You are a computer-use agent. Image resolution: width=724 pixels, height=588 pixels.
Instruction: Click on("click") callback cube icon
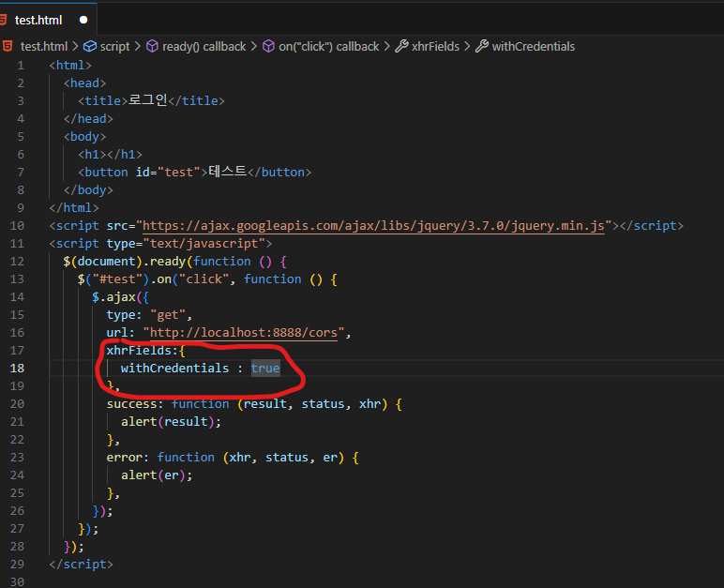268,46
